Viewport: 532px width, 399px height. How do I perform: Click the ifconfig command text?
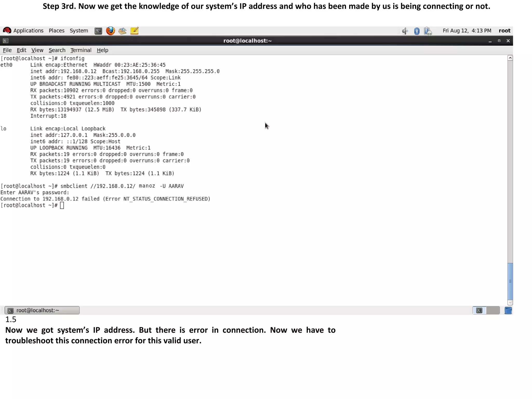tap(72, 58)
